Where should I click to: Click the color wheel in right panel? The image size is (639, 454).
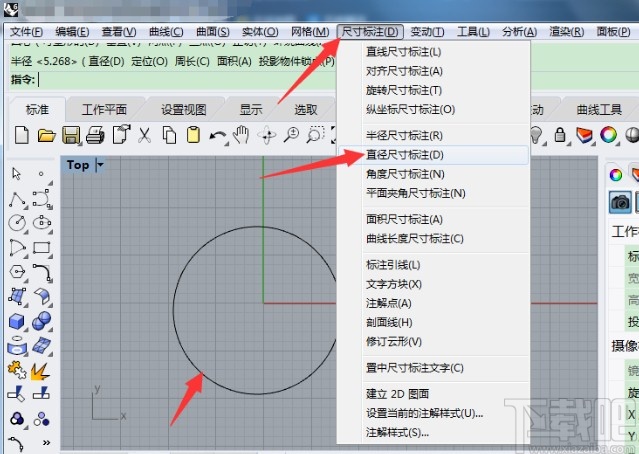[x=616, y=175]
